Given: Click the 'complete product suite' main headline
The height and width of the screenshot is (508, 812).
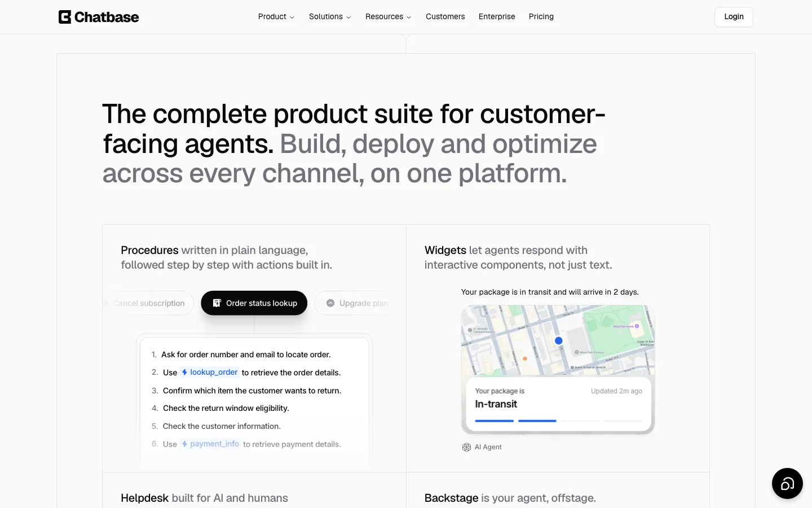Looking at the screenshot, I should click(x=354, y=143).
